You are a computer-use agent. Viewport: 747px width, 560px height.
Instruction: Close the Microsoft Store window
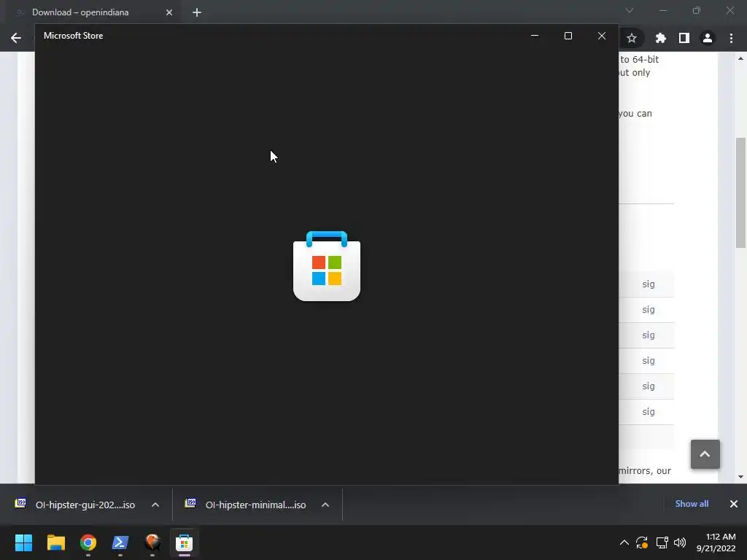(x=602, y=36)
